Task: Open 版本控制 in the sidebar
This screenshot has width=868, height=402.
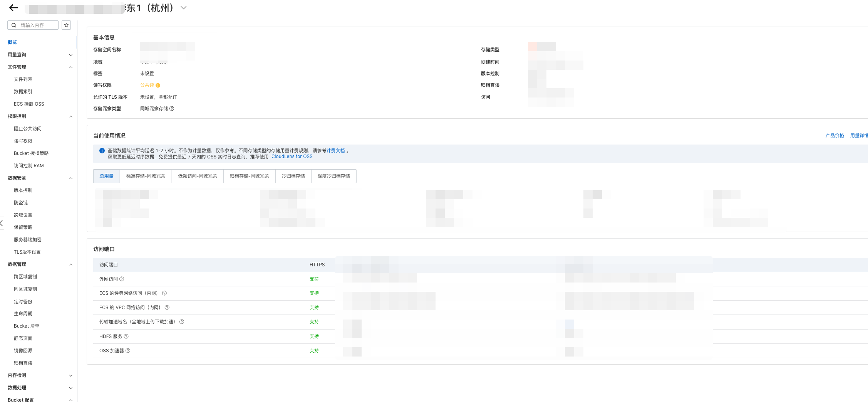Action: 23,190
